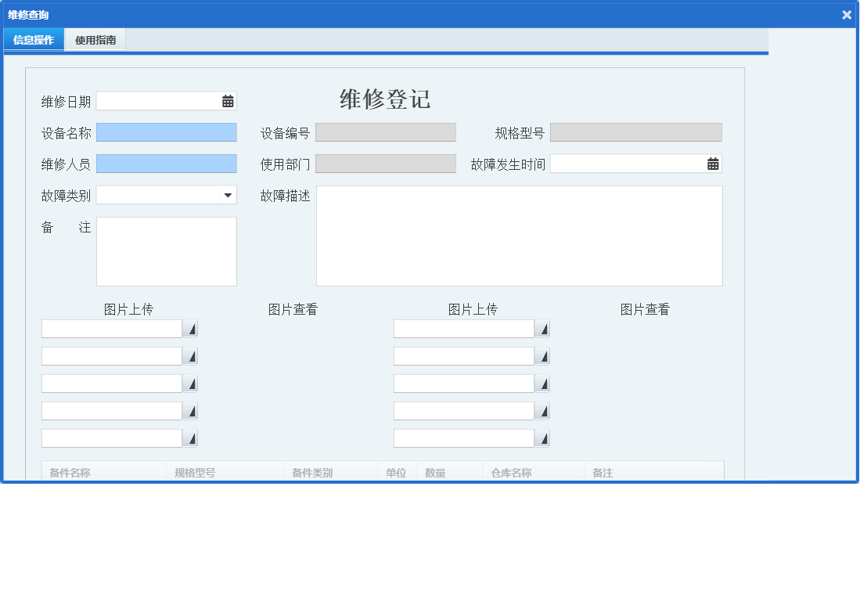The width and height of the screenshot is (860, 616).
Task: Close the 维修查询 dialog
Action: [x=846, y=14]
